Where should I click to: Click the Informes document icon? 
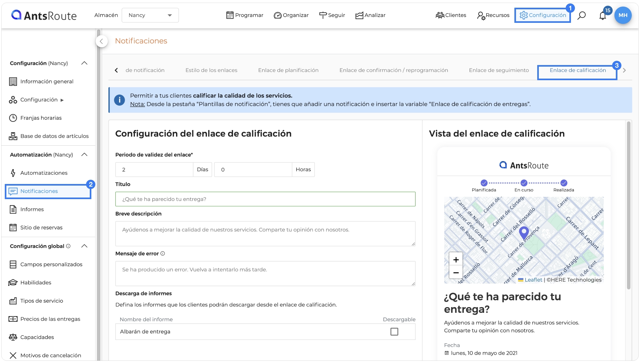(x=13, y=209)
